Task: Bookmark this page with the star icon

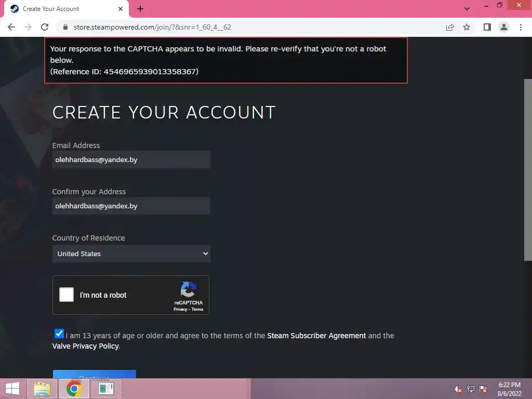Action: coord(467,27)
